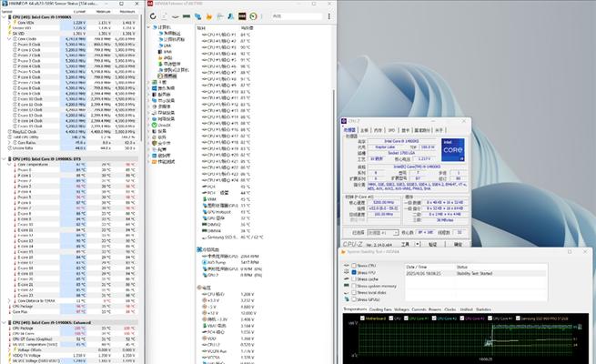Collapse the Computer node in AIDA64 tree
Screen dimensions: 596x364
(149, 27)
